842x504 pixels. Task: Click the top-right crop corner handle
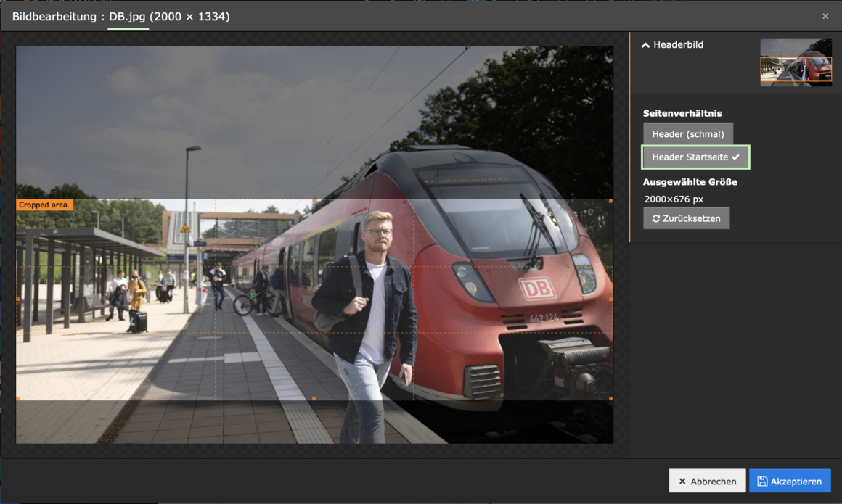(610, 201)
